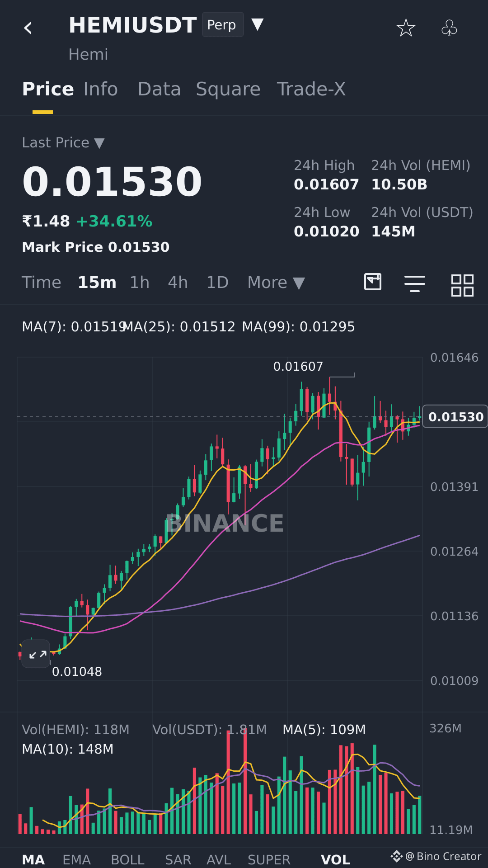Image resolution: width=488 pixels, height=868 pixels.
Task: Open the Trade-X tab
Action: (x=311, y=89)
